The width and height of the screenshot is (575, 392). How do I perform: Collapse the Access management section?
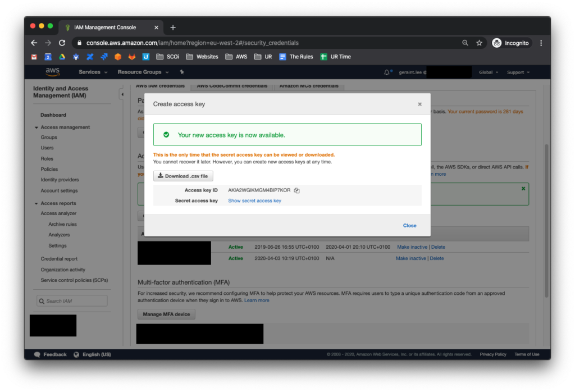tap(36, 127)
